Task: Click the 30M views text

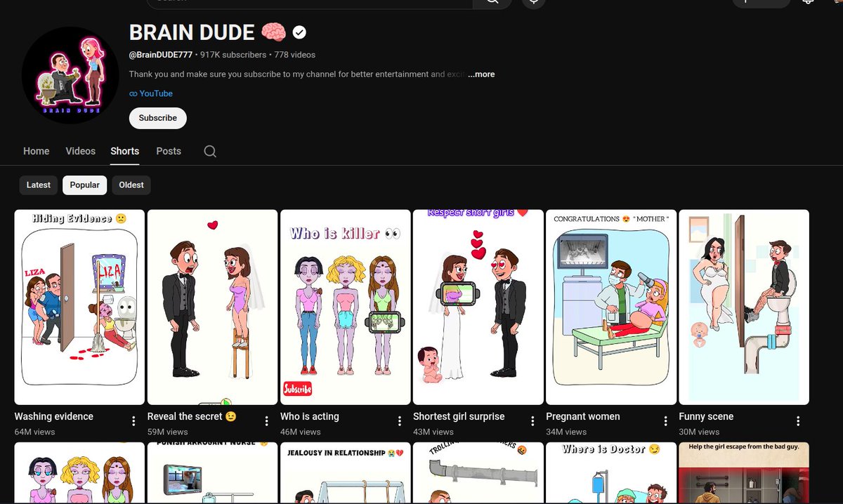Action: 698,432
